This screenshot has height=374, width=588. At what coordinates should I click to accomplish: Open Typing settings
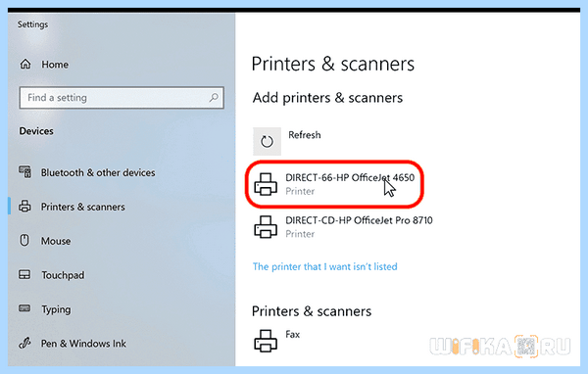point(56,309)
